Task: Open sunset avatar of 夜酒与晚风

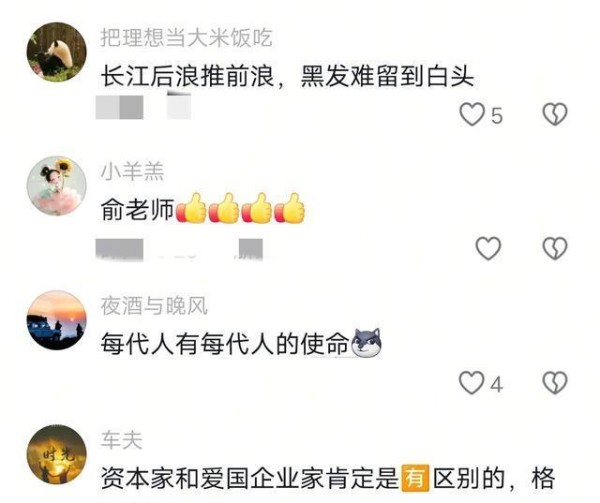Action: (57, 320)
